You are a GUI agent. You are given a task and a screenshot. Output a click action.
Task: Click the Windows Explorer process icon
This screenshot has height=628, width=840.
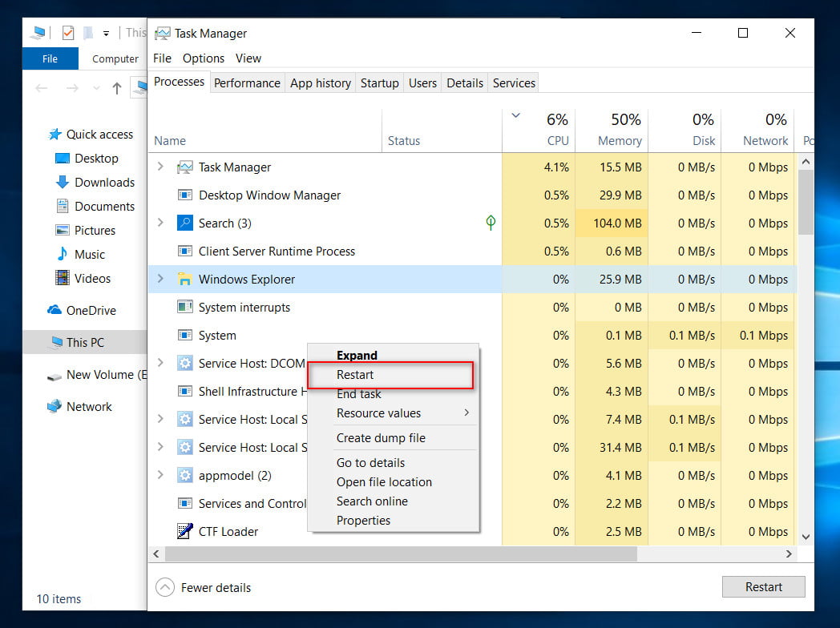185,280
